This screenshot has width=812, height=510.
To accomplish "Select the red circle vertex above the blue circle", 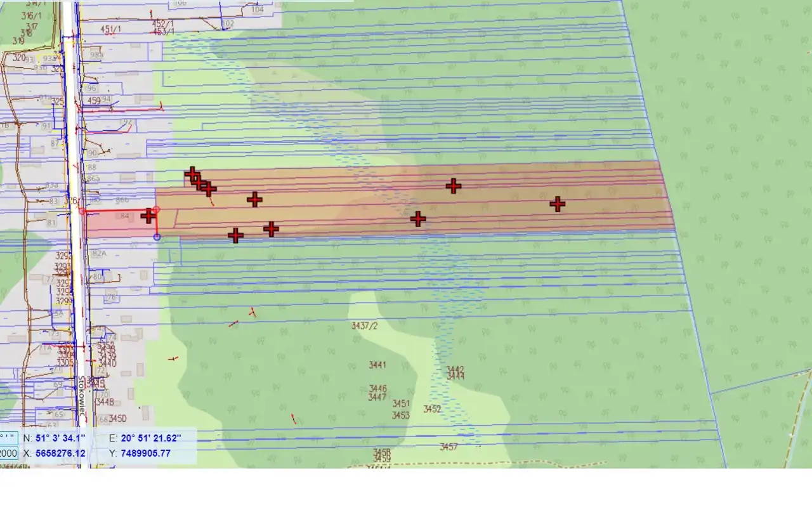I will tap(157, 209).
